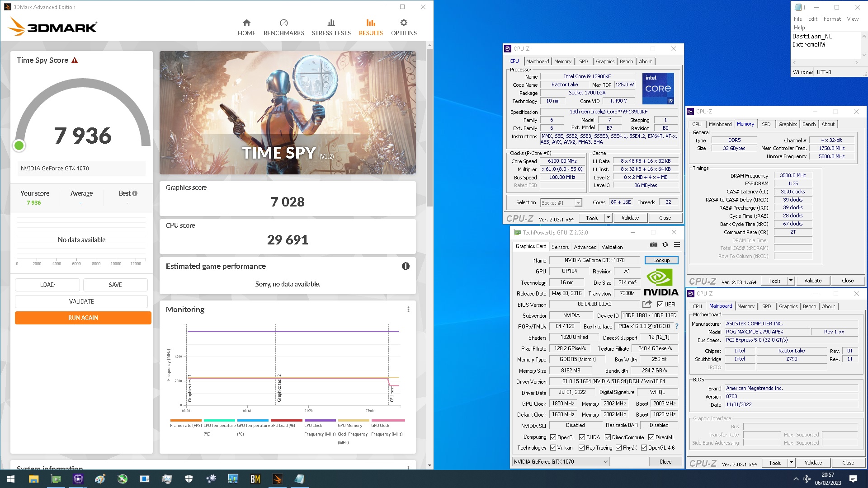Open the Advanced tab in GPU-Z

point(585,247)
